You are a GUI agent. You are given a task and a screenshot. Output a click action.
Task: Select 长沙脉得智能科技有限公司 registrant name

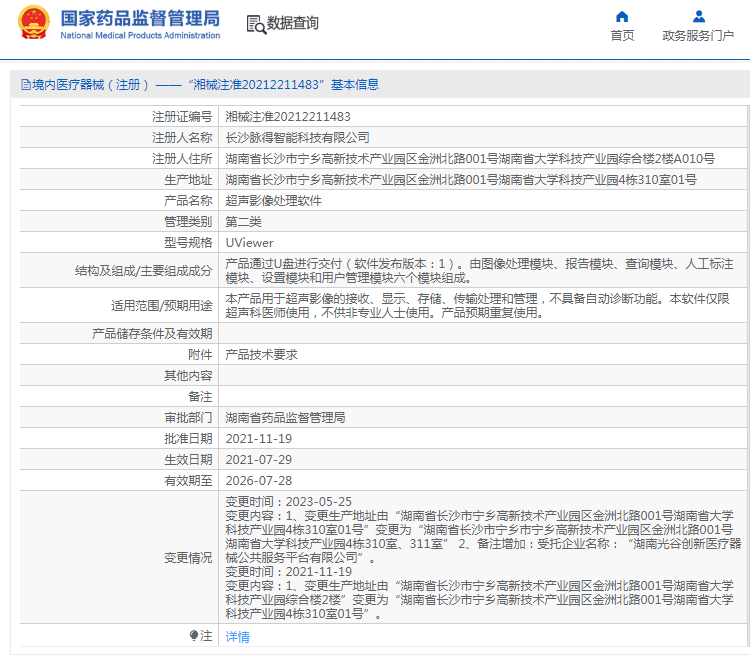(x=297, y=138)
